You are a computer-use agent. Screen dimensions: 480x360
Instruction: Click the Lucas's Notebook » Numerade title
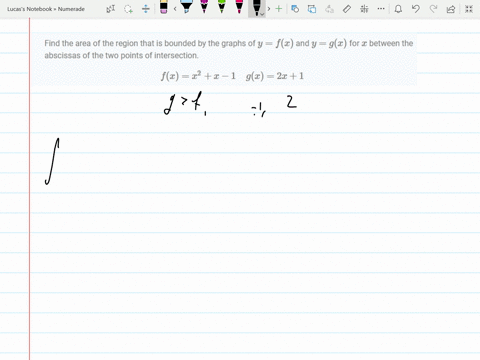pyautogui.click(x=46, y=9)
